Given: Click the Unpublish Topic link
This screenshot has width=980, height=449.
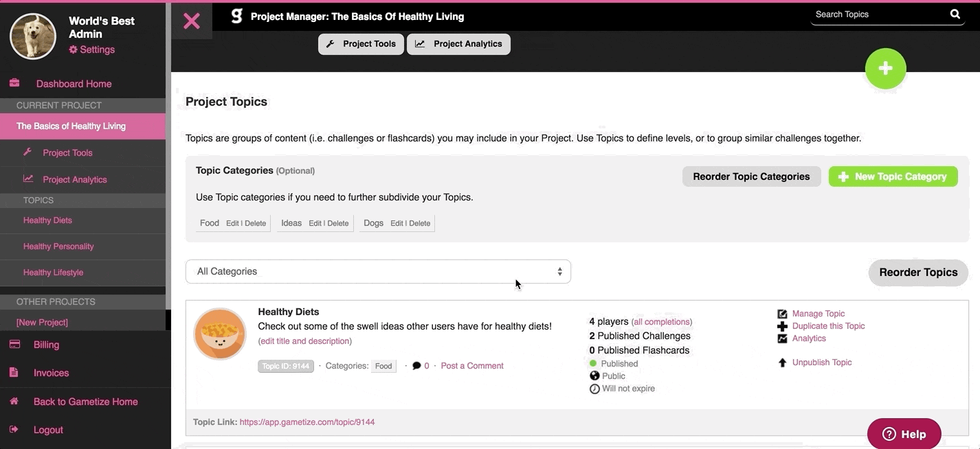Looking at the screenshot, I should pyautogui.click(x=822, y=362).
